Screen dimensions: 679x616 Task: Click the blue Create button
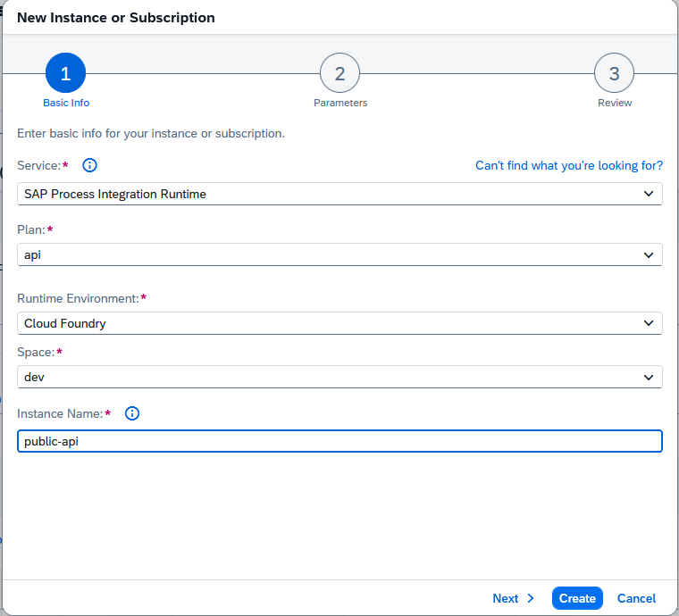click(577, 598)
